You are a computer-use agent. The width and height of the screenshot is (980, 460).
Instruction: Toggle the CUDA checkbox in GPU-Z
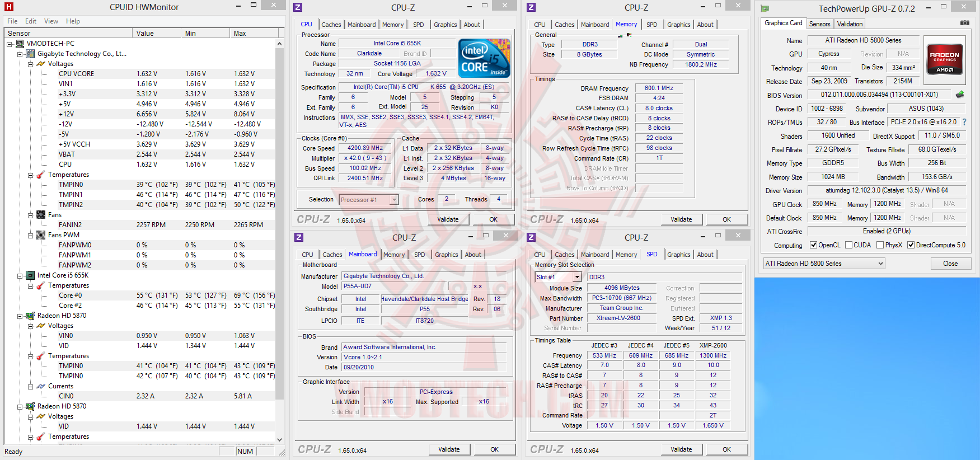click(849, 245)
